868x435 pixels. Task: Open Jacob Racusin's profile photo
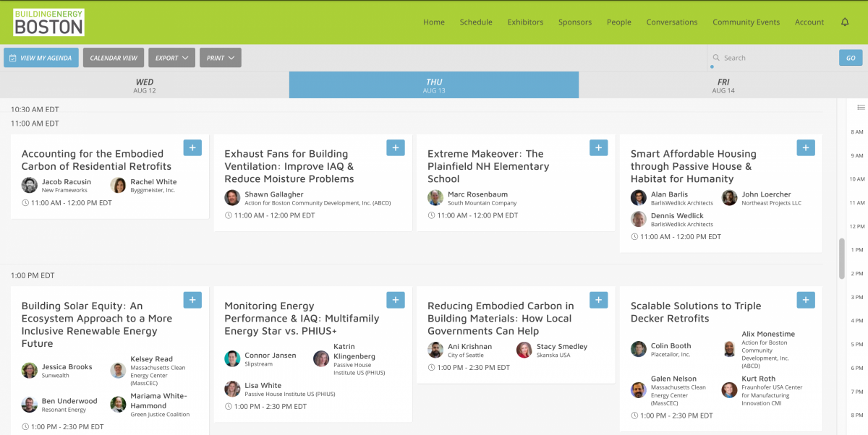30,186
